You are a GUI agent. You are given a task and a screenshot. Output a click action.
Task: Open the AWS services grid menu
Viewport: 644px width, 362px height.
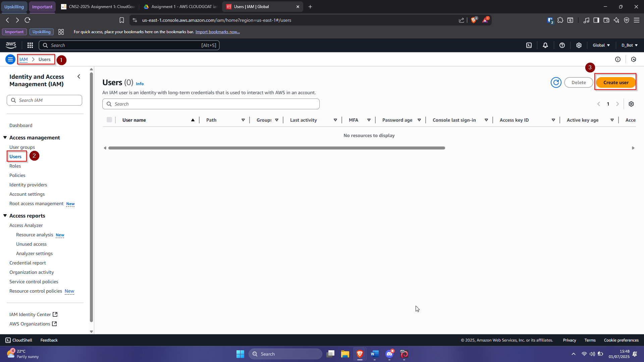pos(30,45)
